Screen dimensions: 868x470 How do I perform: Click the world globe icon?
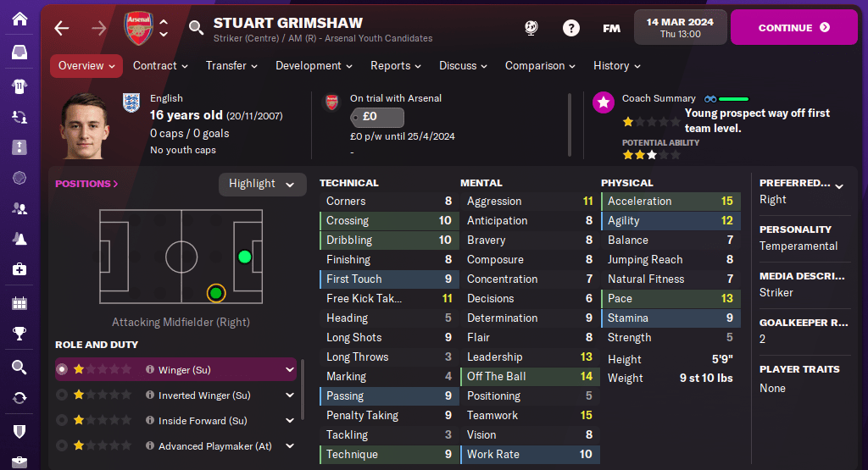point(531,28)
